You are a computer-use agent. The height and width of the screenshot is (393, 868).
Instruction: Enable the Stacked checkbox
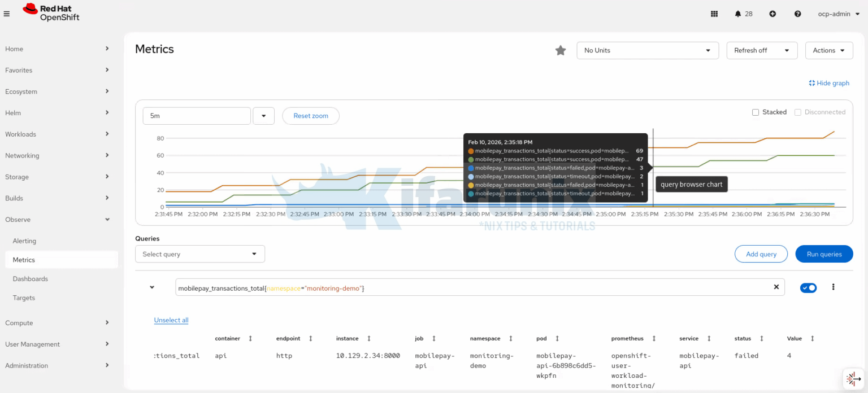pos(756,112)
